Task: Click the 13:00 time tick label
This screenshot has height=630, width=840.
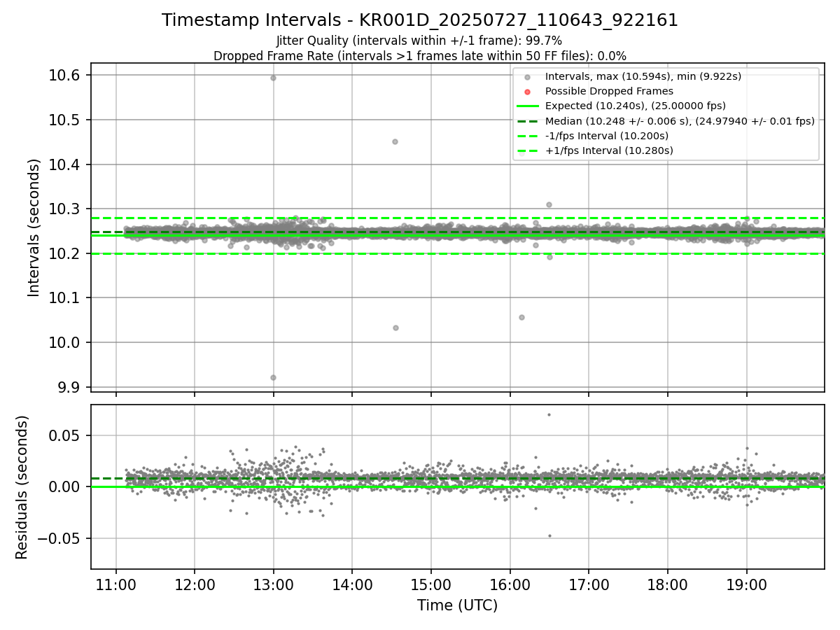Action: pyautogui.click(x=273, y=584)
